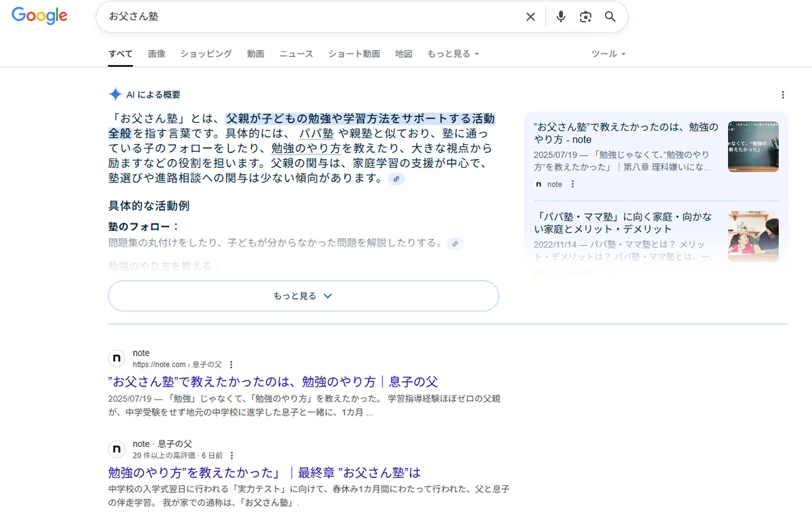Screen dimensions: 812x520
Task: Open source link icon after first AI paragraph
Action: 397,179
